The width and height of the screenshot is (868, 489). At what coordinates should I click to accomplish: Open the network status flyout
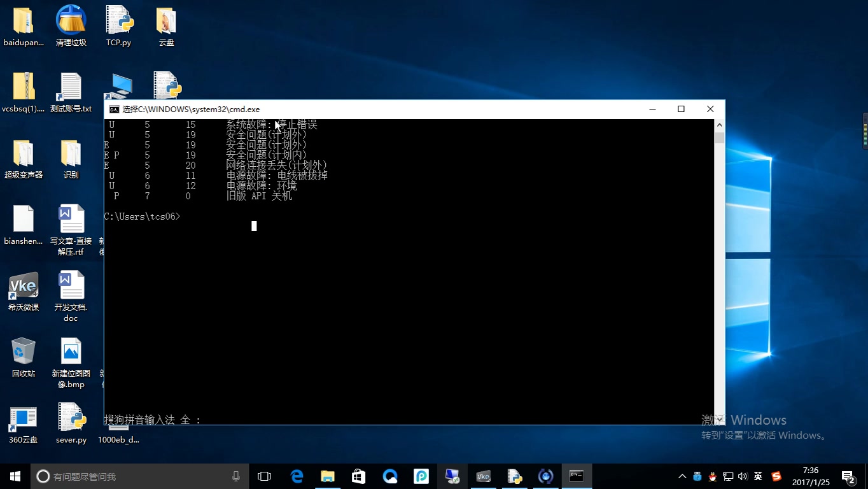pos(727,476)
